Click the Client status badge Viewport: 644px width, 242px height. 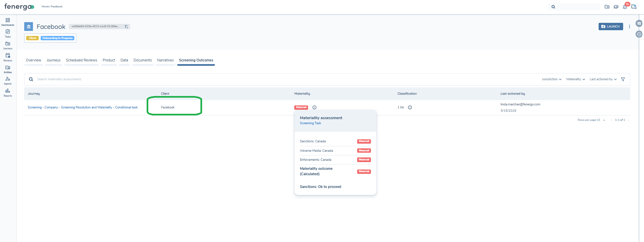pos(33,38)
